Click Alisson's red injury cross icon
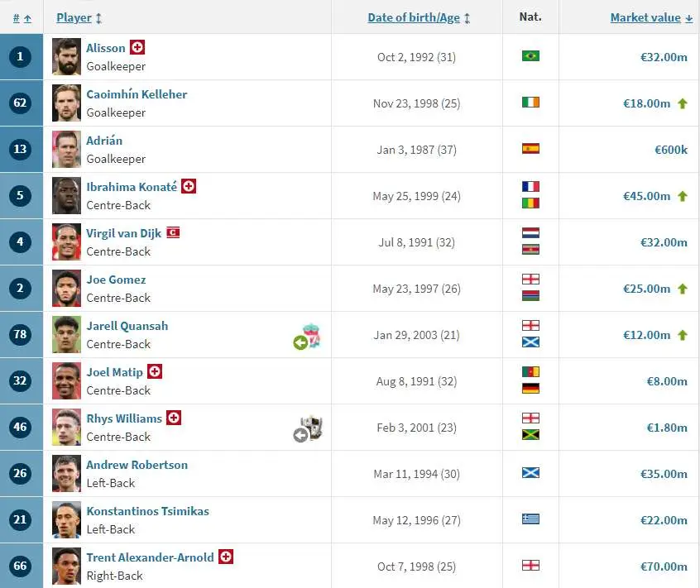The width and height of the screenshot is (700, 588). 137,47
